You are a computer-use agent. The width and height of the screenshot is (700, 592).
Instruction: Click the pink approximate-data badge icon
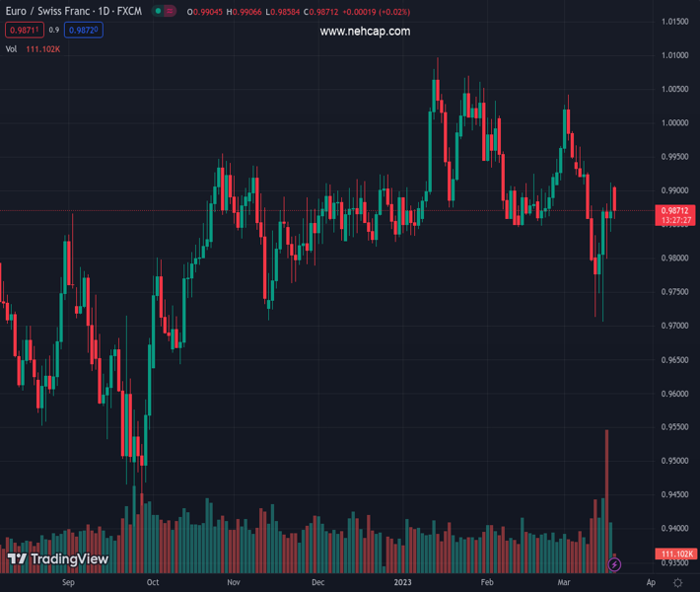172,12
